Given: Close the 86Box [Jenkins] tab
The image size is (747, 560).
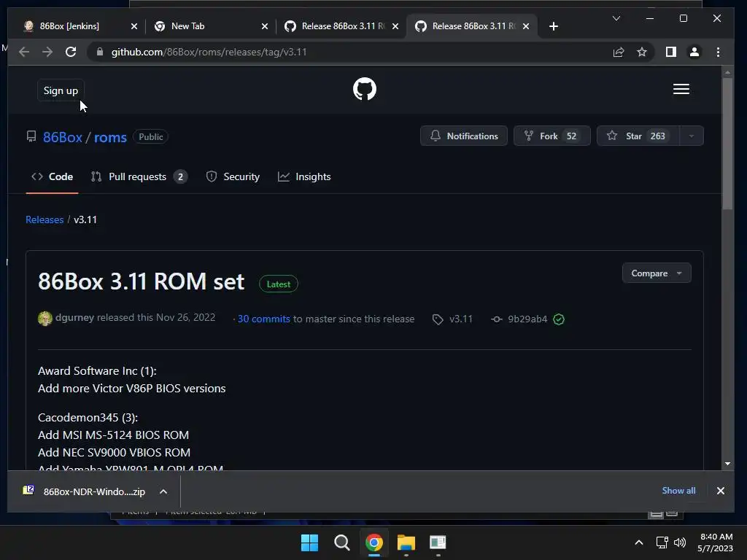Looking at the screenshot, I should click(x=134, y=26).
